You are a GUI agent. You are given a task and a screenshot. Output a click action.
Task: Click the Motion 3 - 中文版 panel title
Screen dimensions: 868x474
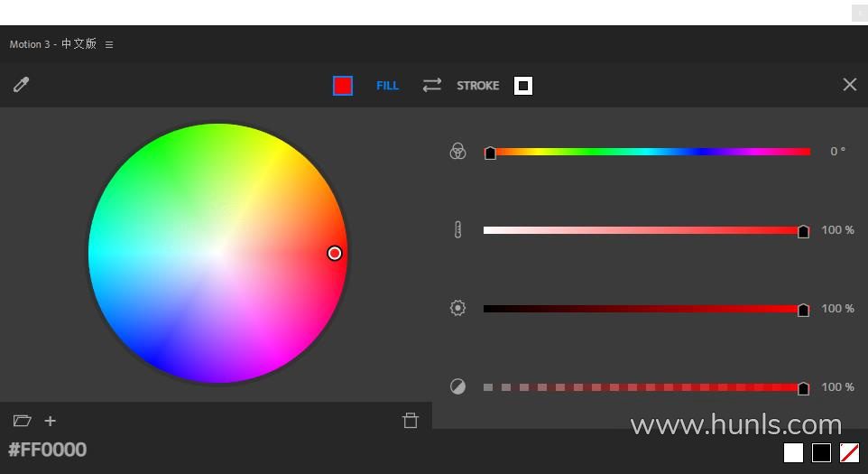[53, 44]
